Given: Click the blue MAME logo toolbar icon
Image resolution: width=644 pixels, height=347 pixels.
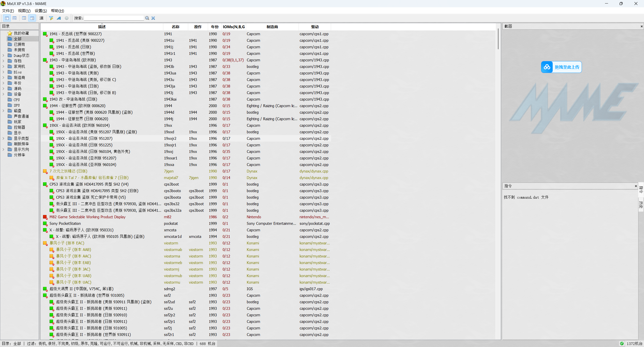Looking at the screenshot, I should [59, 18].
